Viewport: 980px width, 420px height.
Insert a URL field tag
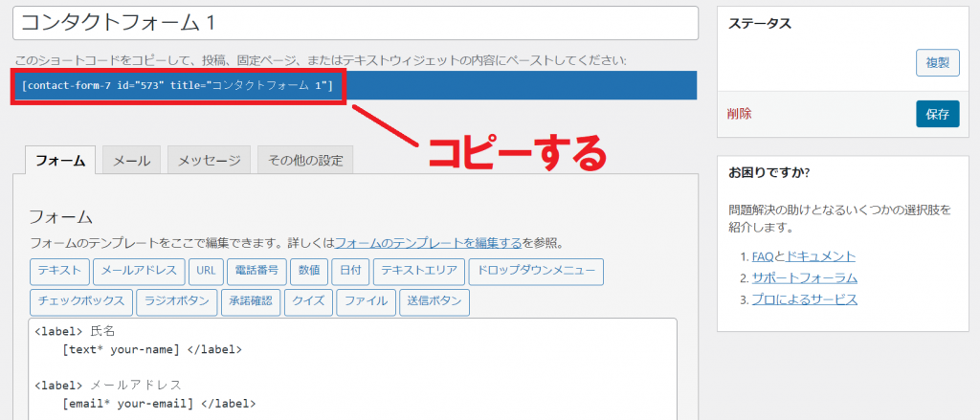[x=206, y=272]
